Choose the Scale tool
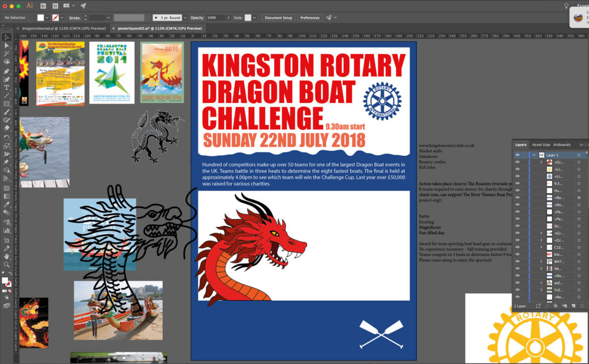Image resolution: width=589 pixels, height=364 pixels. coord(6,145)
